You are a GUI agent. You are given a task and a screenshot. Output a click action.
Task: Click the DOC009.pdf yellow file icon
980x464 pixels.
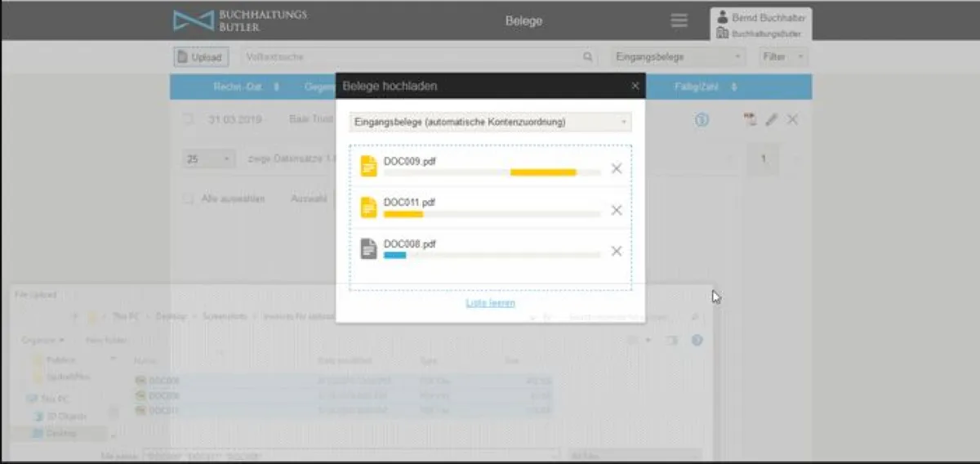pyautogui.click(x=369, y=166)
